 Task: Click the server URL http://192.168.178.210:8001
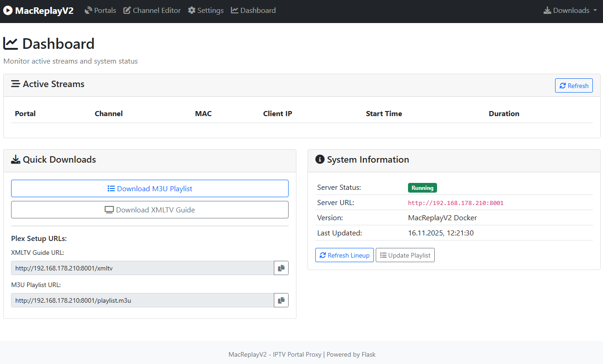(456, 203)
